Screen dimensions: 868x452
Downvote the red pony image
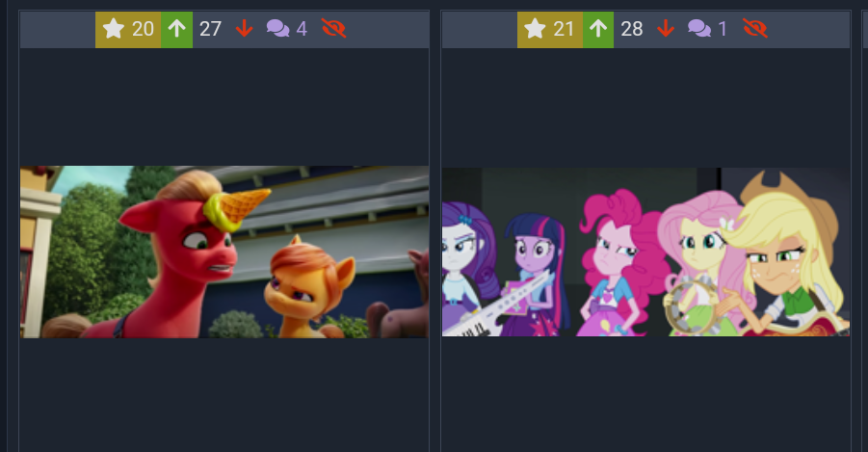(244, 29)
